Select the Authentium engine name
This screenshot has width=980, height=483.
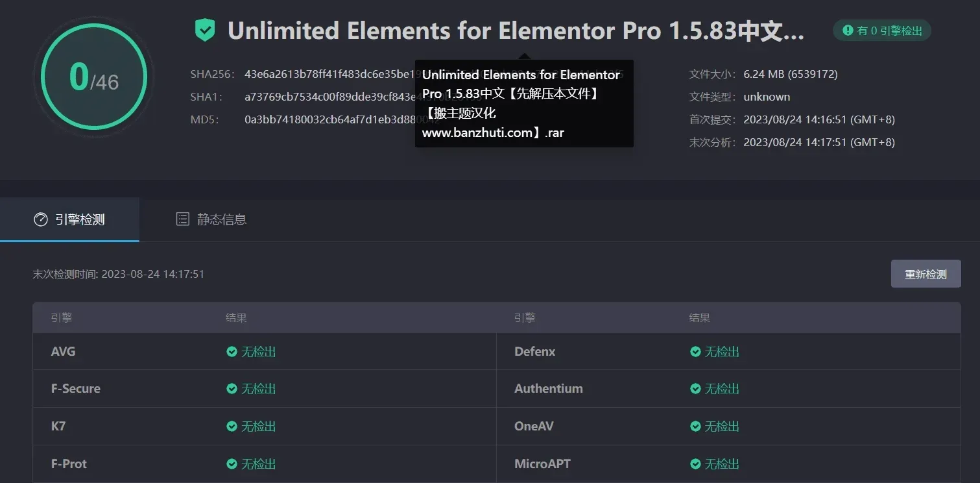point(549,389)
